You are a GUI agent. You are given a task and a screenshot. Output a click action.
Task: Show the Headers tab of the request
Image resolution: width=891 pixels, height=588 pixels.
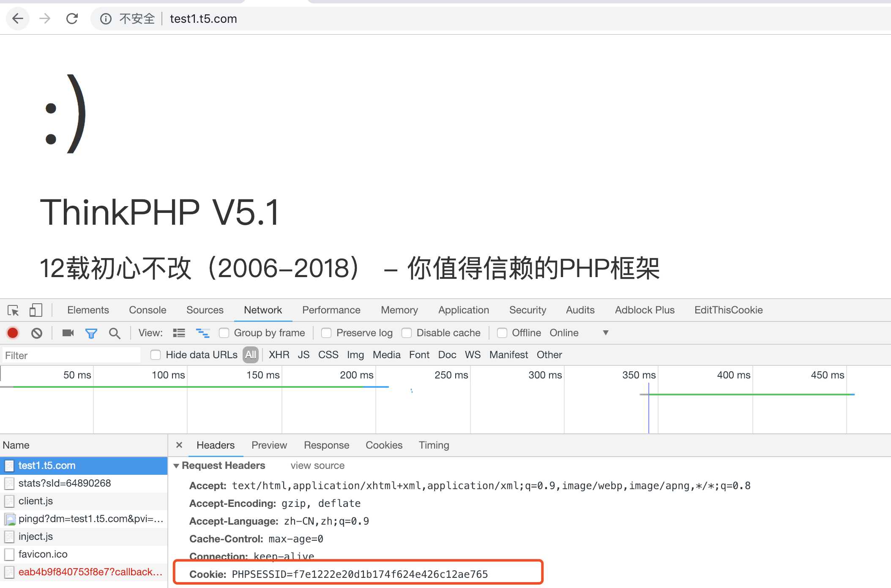tap(216, 445)
